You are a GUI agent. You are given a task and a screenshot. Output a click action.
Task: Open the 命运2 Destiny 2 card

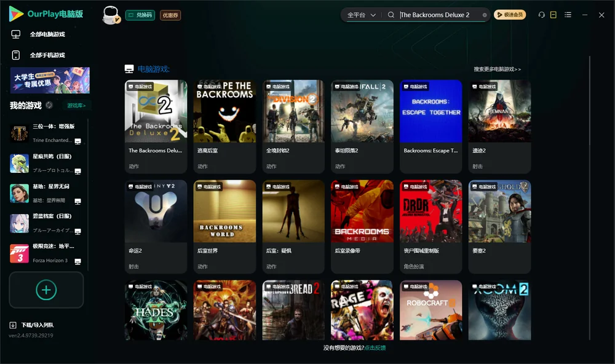pos(156,226)
